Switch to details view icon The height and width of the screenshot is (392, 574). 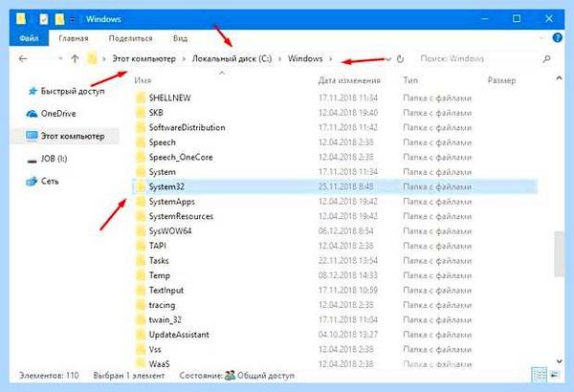coord(539,375)
